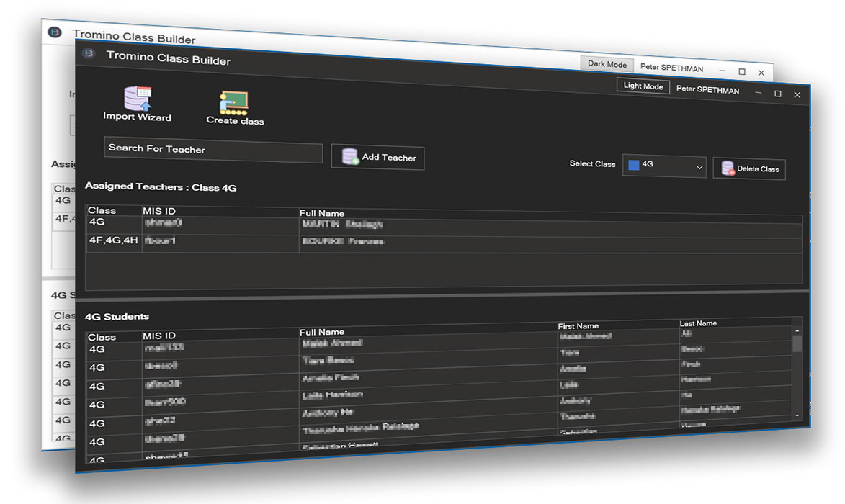Viewport: 845px width, 504px height.
Task: Switch to Light Mode
Action: point(643,86)
